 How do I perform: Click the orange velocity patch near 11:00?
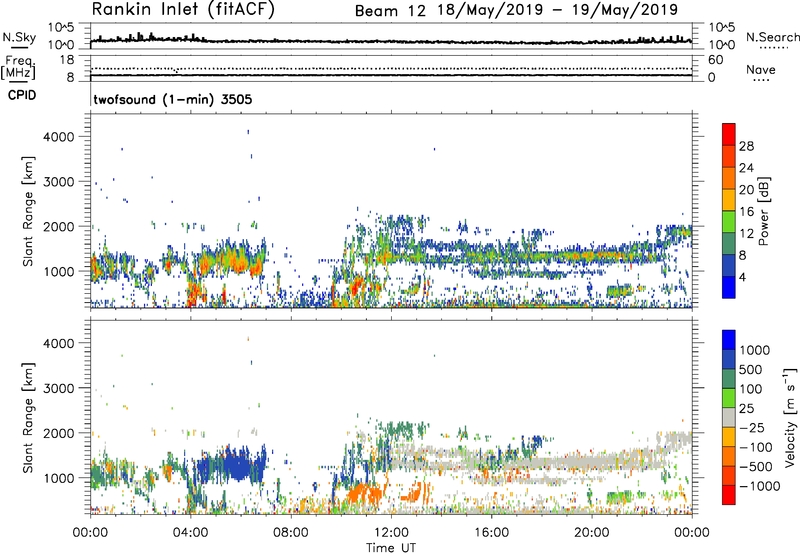364,494
